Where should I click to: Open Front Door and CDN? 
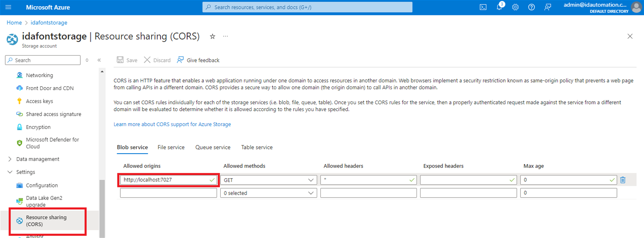[50, 88]
